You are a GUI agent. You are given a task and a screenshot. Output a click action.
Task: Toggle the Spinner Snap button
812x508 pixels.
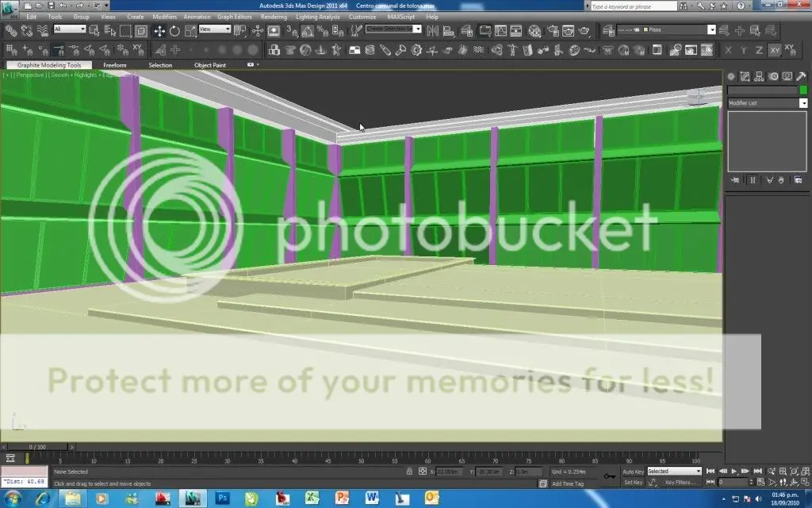point(338,31)
